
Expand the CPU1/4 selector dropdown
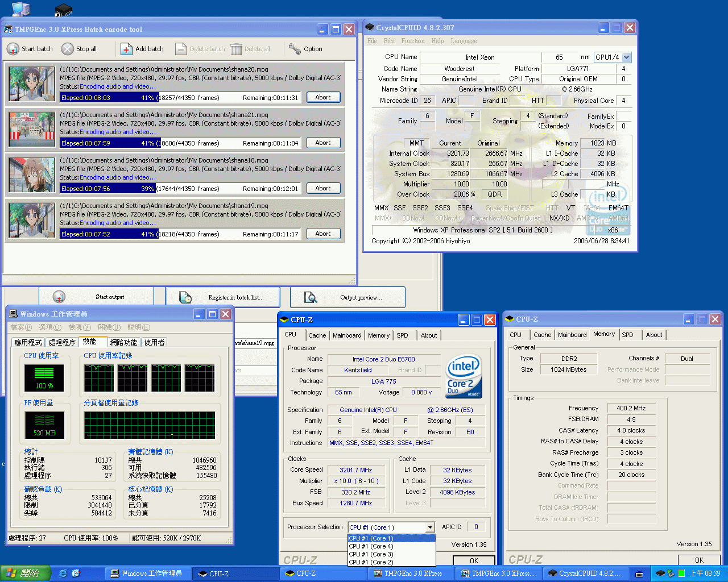click(x=626, y=57)
